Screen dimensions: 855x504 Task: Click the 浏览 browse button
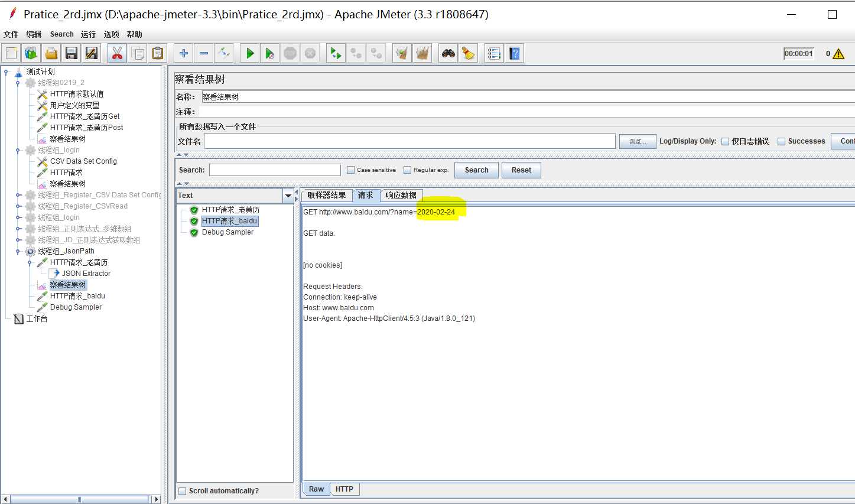tap(638, 141)
